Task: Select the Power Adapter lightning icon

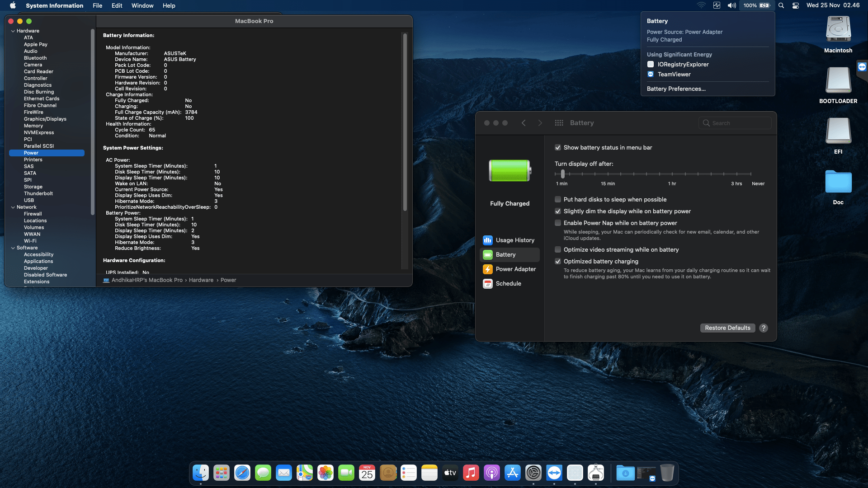Action: click(487, 269)
